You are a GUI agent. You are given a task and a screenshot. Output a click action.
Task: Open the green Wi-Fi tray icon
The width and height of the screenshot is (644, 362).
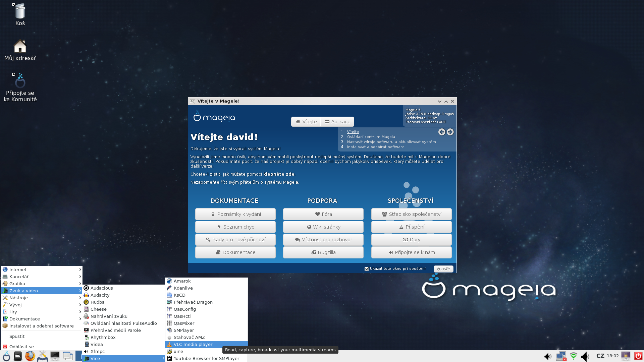click(x=574, y=356)
